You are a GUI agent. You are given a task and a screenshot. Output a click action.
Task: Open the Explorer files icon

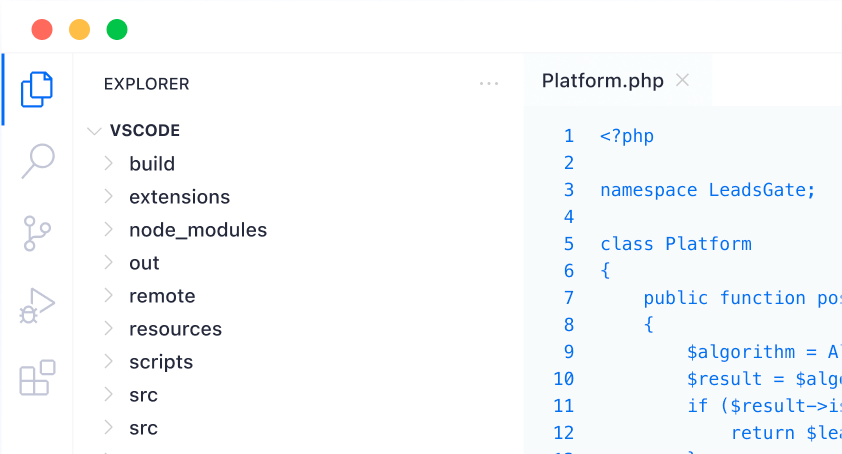click(37, 89)
